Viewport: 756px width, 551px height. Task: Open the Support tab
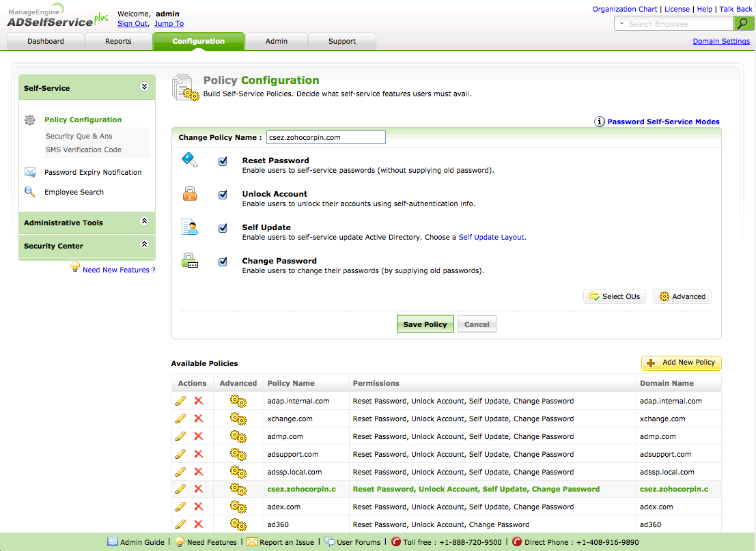click(342, 42)
